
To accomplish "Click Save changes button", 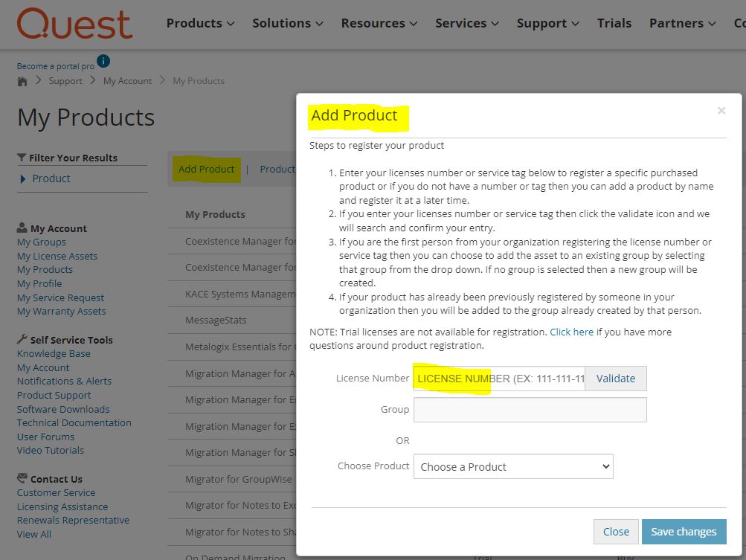I will pyautogui.click(x=684, y=532).
